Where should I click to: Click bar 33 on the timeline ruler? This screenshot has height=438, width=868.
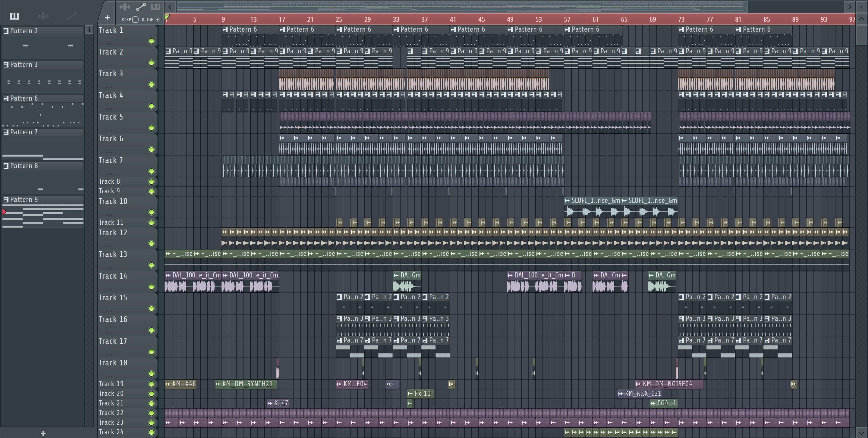[x=396, y=20]
